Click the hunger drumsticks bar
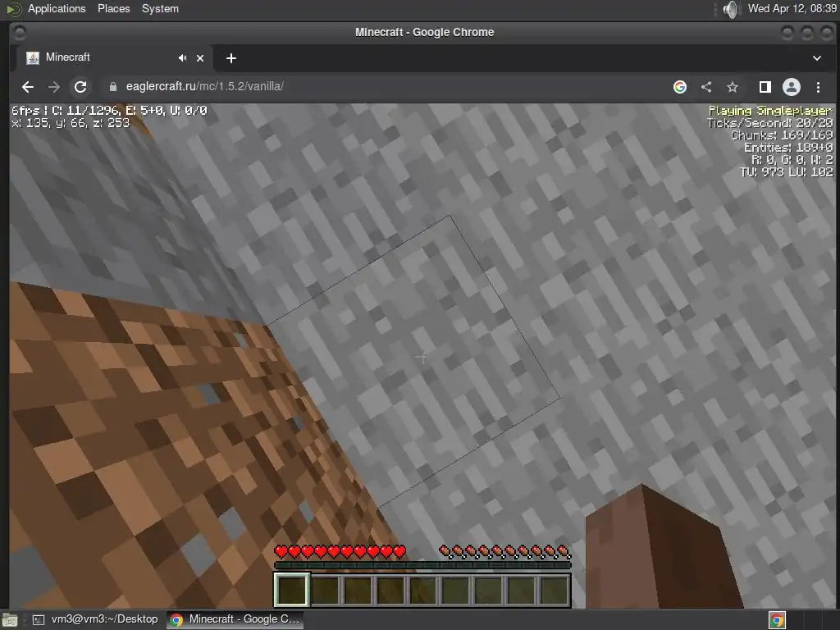The width and height of the screenshot is (840, 630). (x=505, y=551)
